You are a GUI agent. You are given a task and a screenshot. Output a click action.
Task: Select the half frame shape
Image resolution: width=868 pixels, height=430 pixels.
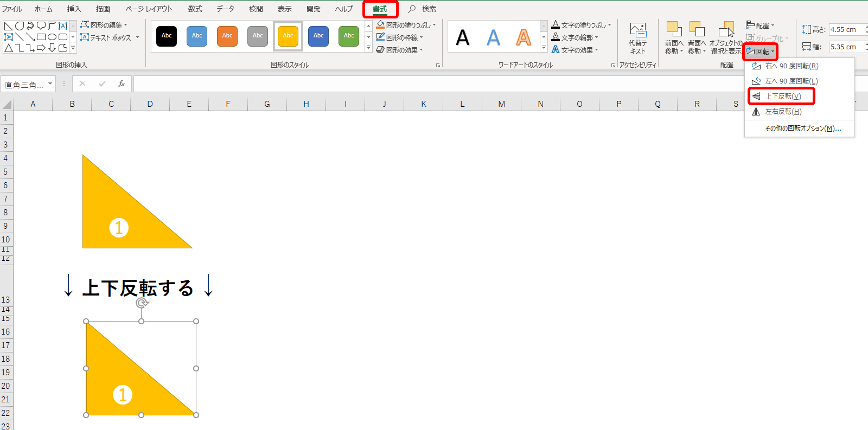[x=52, y=26]
